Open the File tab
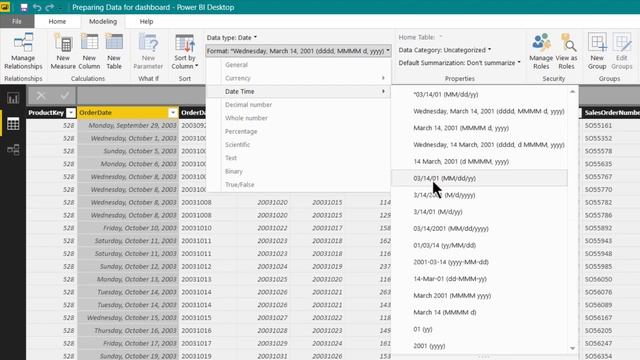The height and width of the screenshot is (360, 640). 17,21
